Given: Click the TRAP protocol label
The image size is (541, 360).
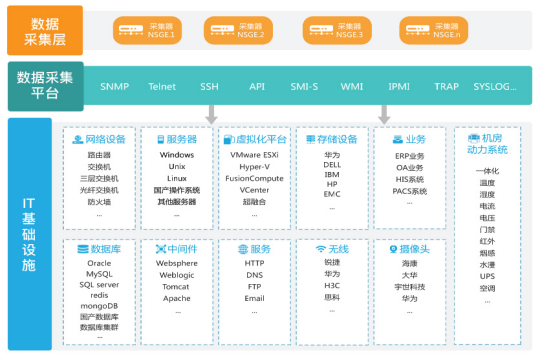Looking at the screenshot, I should (446, 86).
